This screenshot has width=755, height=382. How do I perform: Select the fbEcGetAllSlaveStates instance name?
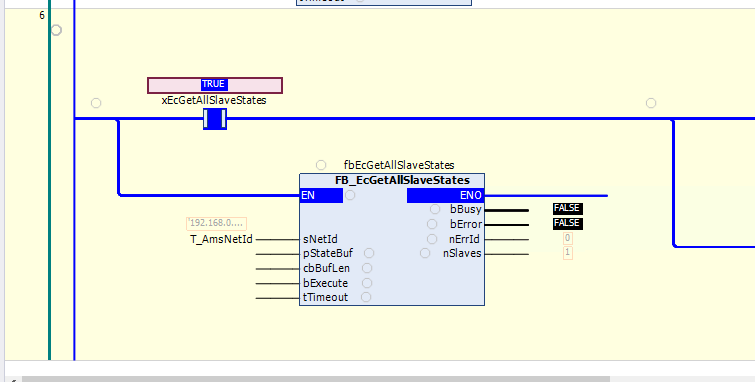point(399,165)
